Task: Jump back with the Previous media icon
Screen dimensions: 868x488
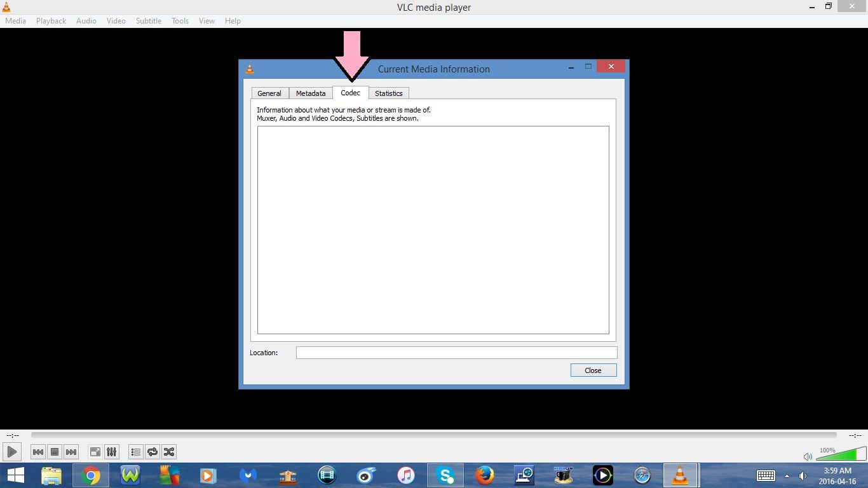Action: (x=37, y=451)
